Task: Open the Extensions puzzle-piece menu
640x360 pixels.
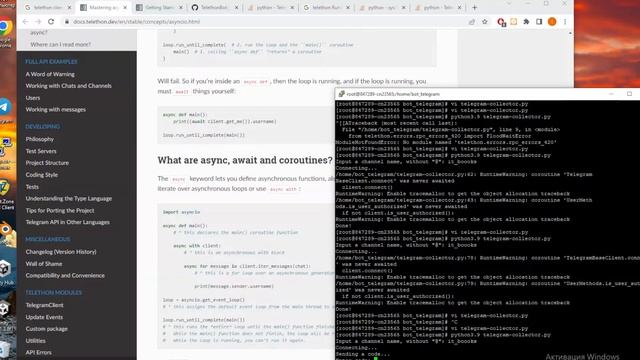Action: (526, 22)
